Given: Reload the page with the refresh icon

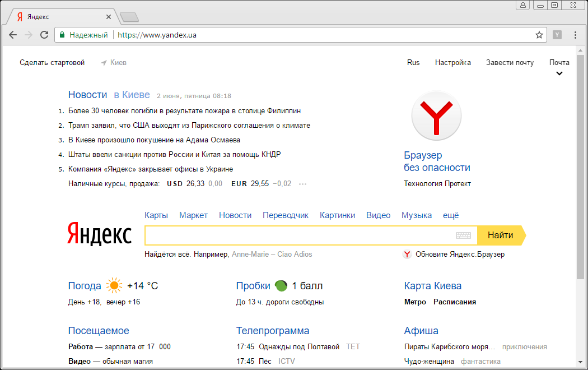Looking at the screenshot, I should coord(44,35).
